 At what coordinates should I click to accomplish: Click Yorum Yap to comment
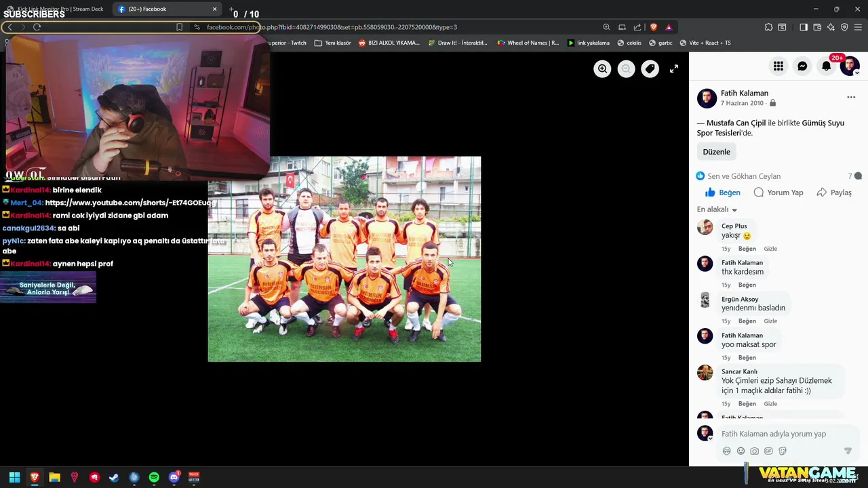tap(778, 192)
